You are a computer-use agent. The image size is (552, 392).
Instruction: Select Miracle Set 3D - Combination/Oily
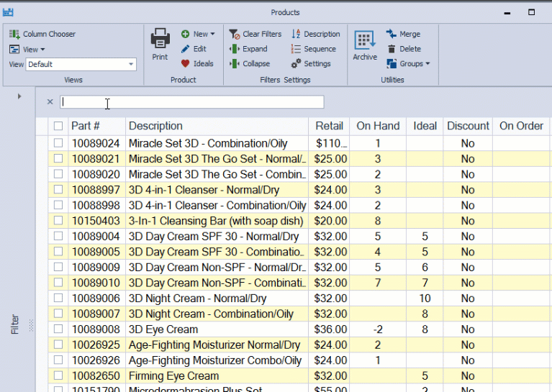coord(208,144)
